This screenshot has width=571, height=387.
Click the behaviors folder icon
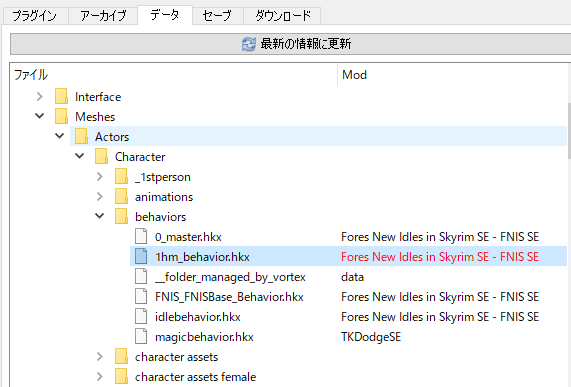tap(122, 217)
